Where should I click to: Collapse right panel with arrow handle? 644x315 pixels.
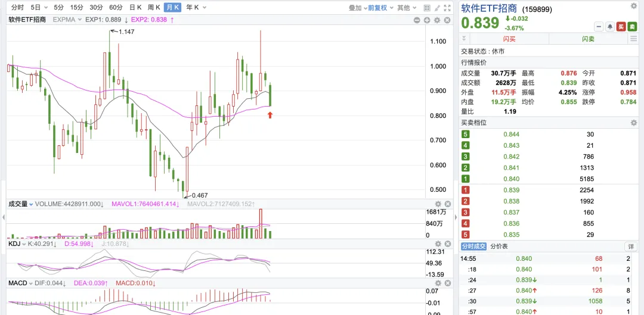(x=455, y=217)
